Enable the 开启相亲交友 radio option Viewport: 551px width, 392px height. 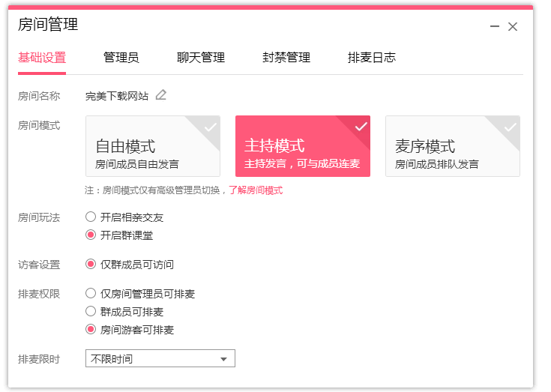(91, 217)
